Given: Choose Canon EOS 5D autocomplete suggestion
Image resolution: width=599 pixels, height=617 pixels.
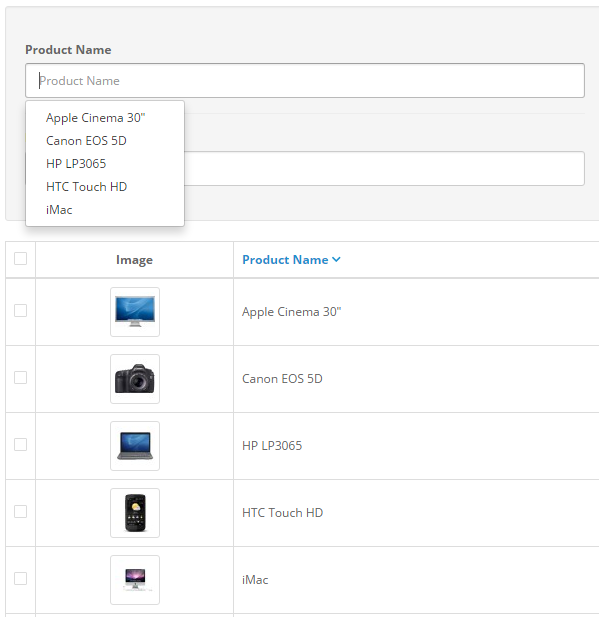Looking at the screenshot, I should [105, 140].
